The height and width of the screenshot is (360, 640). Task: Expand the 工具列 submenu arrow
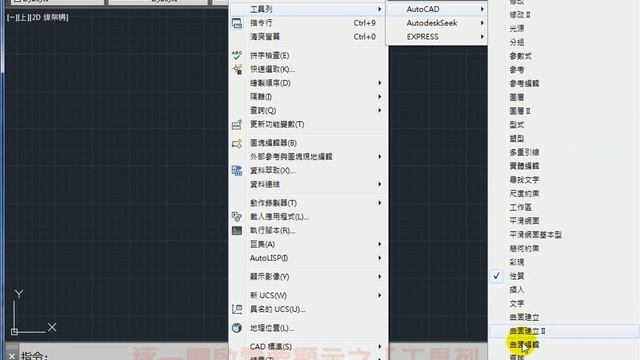coord(380,9)
